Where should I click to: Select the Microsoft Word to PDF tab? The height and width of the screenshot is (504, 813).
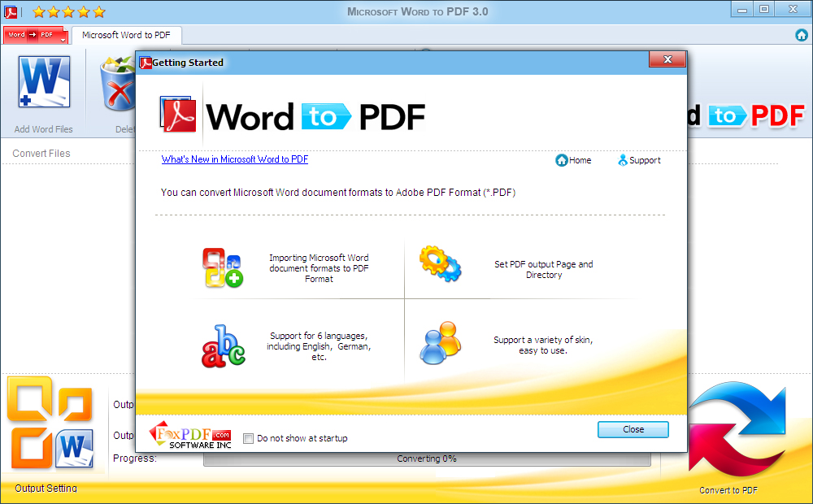pos(126,35)
